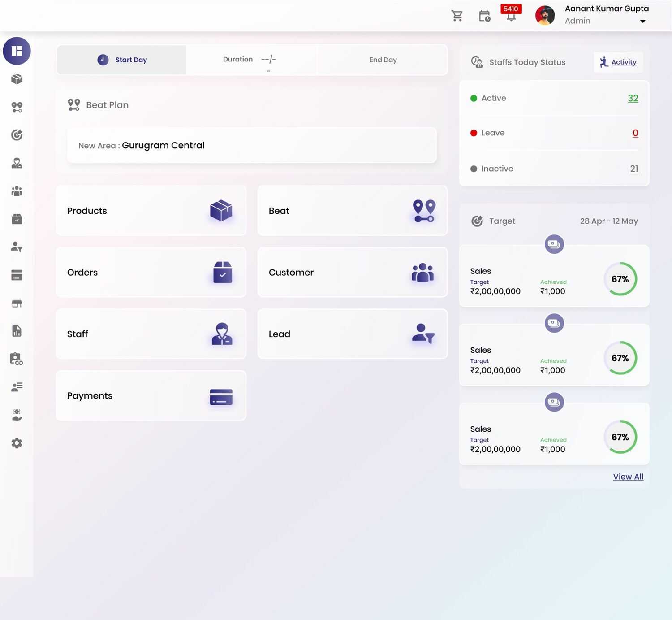
Task: Click the Target bullseye icon in sidebar
Action: click(17, 134)
